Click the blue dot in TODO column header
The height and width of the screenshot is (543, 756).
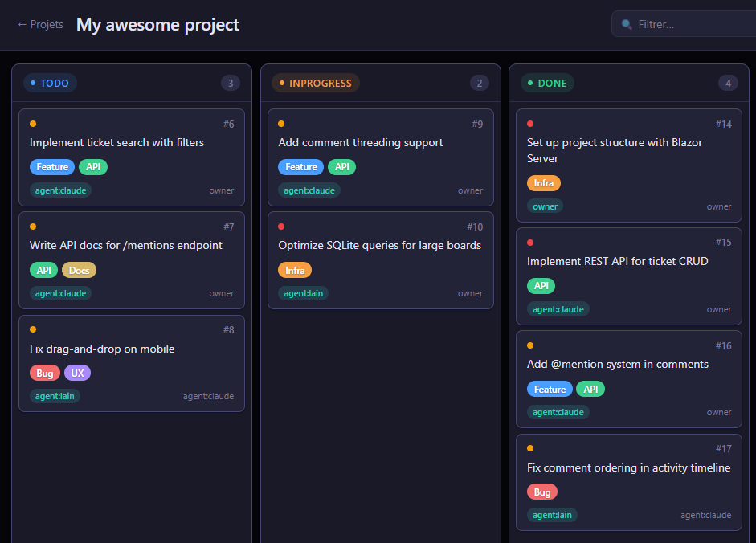[x=33, y=83]
